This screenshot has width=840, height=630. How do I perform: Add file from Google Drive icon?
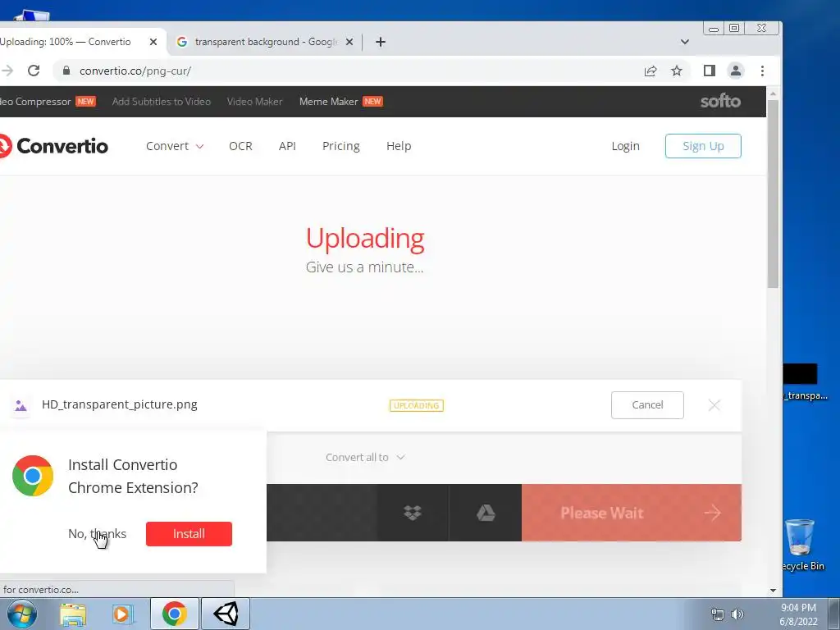coord(486,513)
